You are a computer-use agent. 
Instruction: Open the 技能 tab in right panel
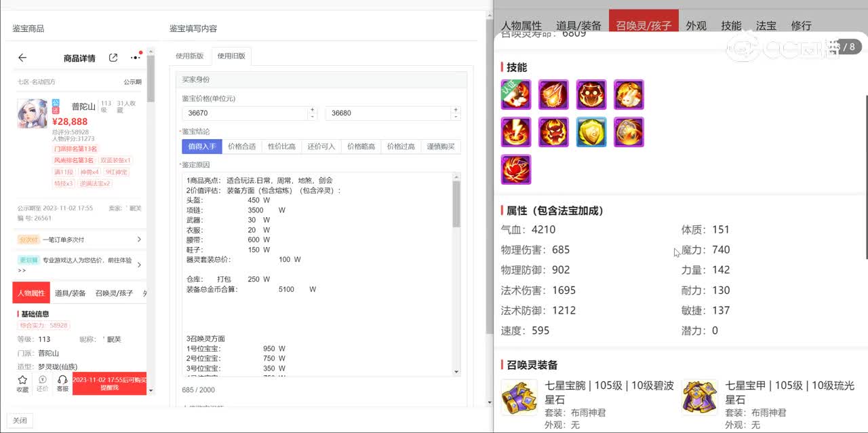[731, 26]
